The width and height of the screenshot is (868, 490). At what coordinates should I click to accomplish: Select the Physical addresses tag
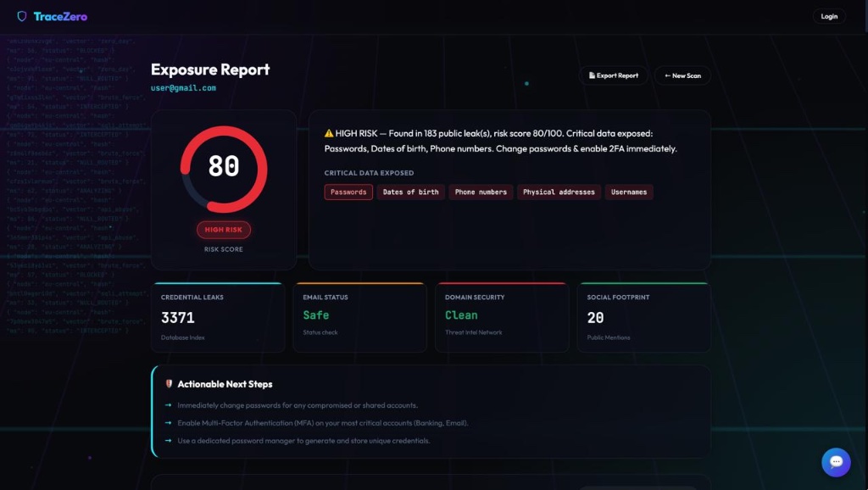pyautogui.click(x=559, y=192)
